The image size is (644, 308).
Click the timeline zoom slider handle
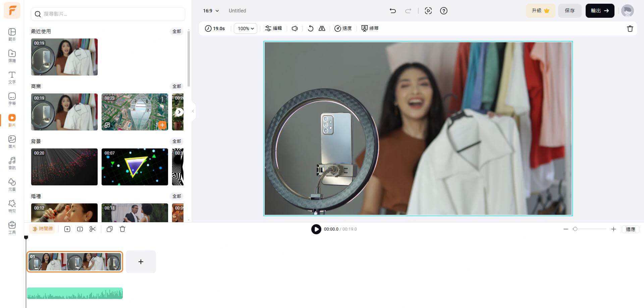575,229
